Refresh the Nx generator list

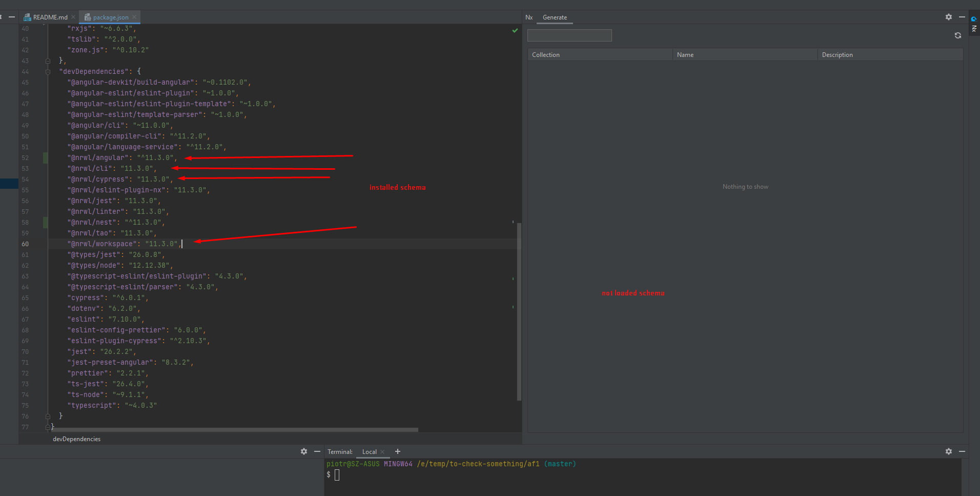tap(958, 35)
